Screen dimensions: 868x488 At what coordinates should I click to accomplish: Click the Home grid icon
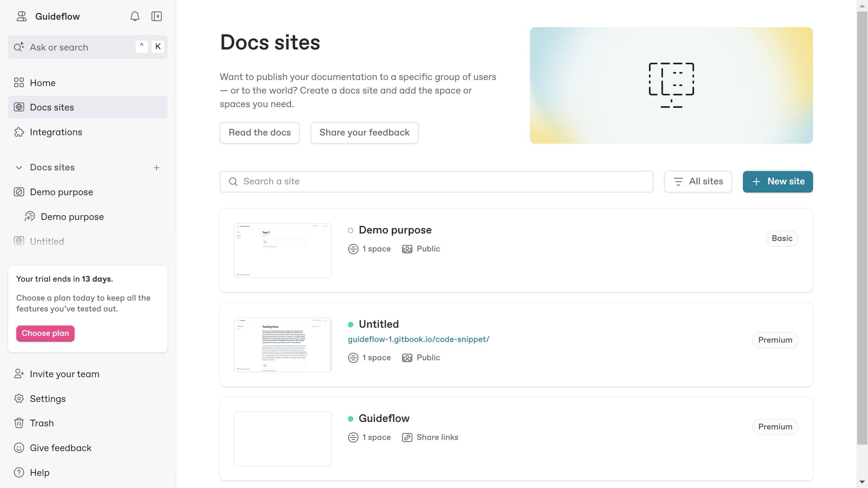19,82
